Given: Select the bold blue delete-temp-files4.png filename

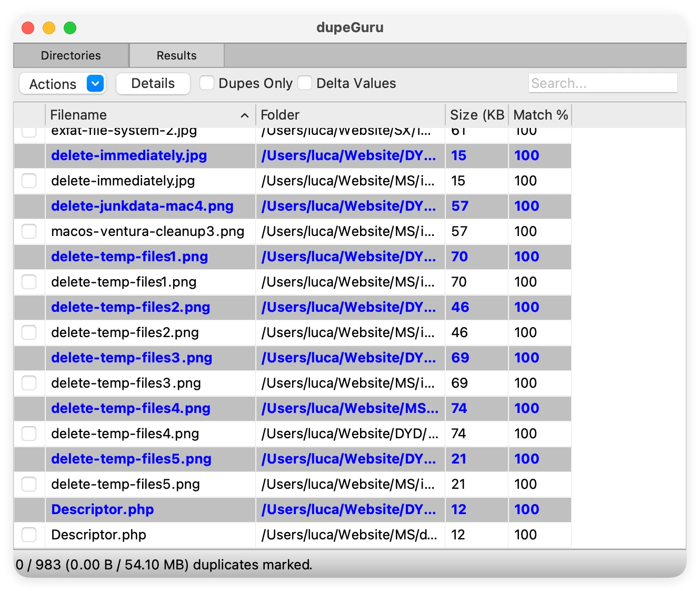Looking at the screenshot, I should coord(131,408).
